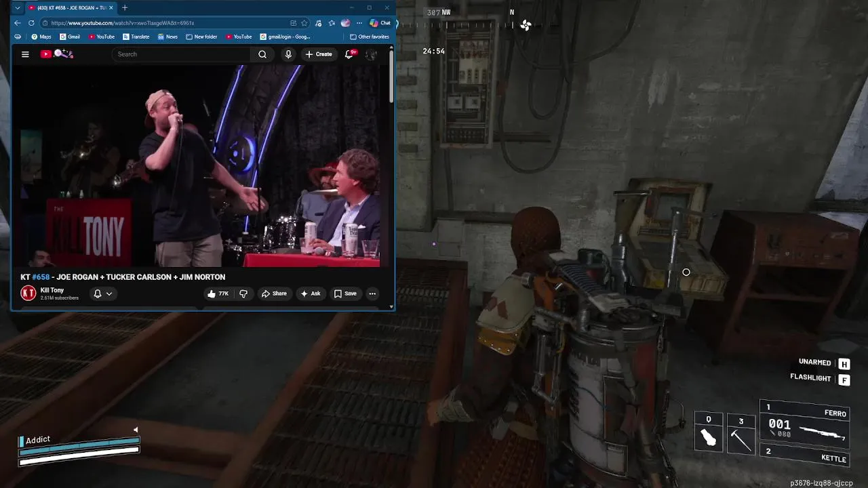Click the Flashlight F key prompt in game
868x488 pixels.
pyautogui.click(x=844, y=380)
